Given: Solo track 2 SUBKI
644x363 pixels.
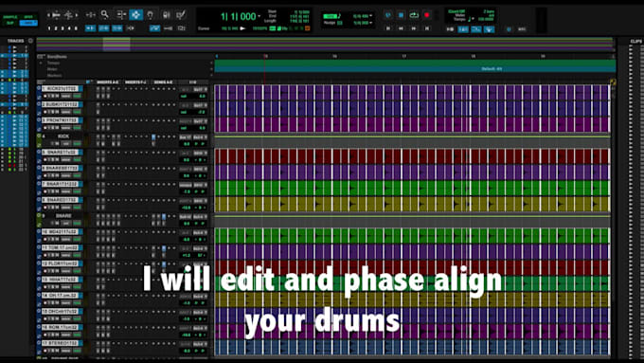Looking at the screenshot, I should pos(53,112).
